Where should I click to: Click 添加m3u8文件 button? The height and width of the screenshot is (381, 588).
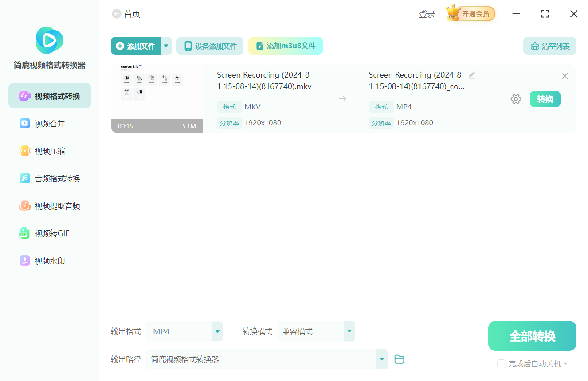tap(286, 46)
